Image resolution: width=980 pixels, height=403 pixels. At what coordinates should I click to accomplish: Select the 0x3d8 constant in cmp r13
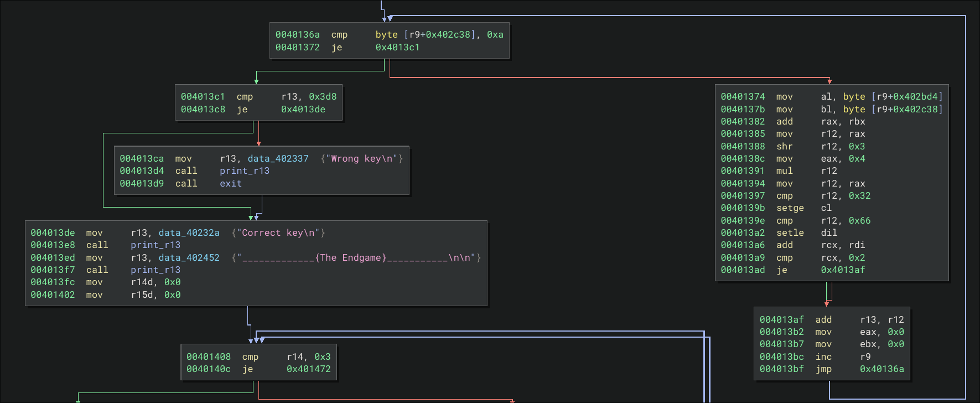click(x=323, y=97)
